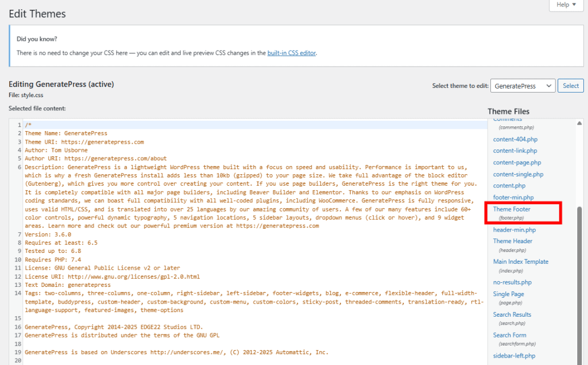Image resolution: width=588 pixels, height=365 pixels.
Task: Edit the Theme Header file
Action: [x=512, y=241]
